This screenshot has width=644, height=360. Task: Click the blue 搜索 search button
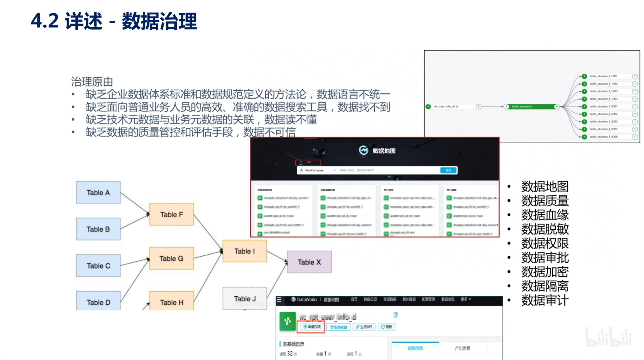(x=448, y=170)
